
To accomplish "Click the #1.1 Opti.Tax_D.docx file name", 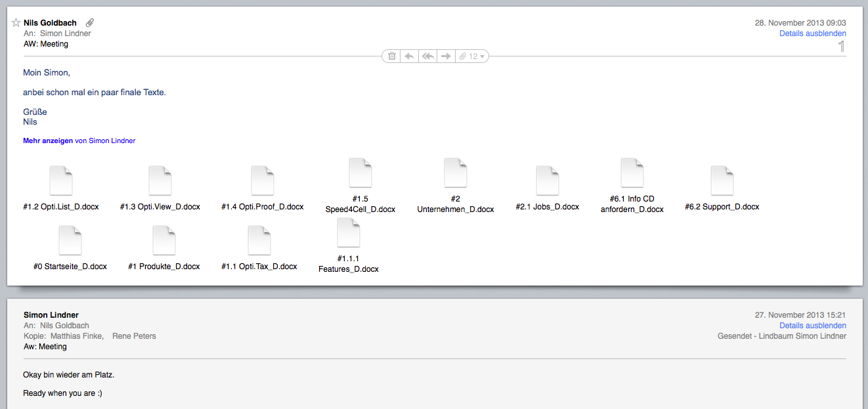I will [259, 267].
